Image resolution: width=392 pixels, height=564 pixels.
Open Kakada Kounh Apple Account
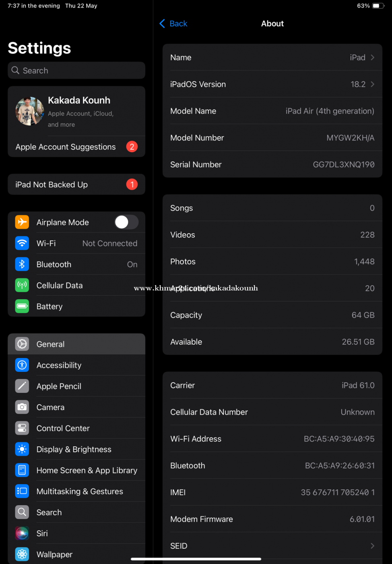pos(76,111)
